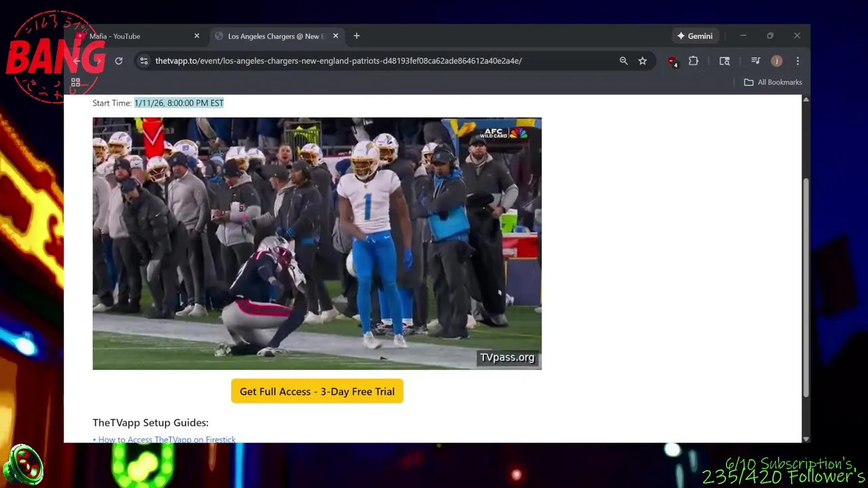Viewport: 868px width, 488px height.
Task: Open the Chrome profile avatar
Action: click(776, 61)
